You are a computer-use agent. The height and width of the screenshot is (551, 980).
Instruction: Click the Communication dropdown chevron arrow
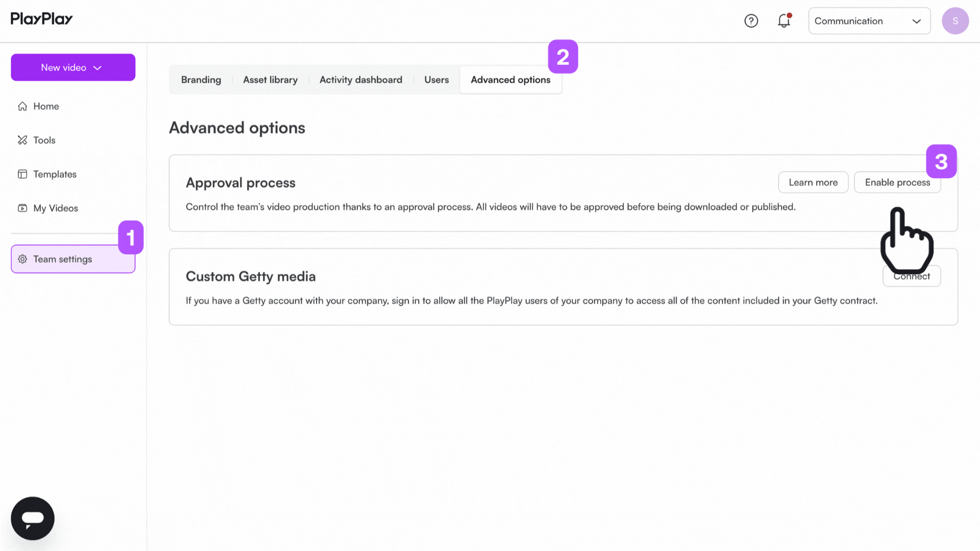coord(916,21)
